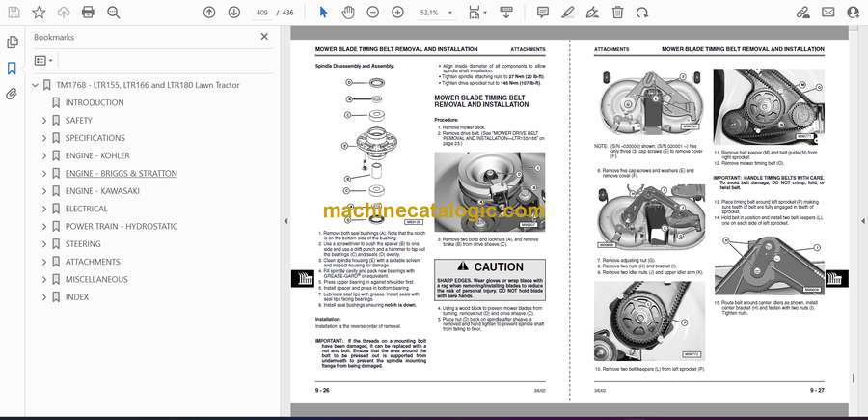Image resolution: width=868 pixels, height=420 pixels.
Task: Expand POWER TRAIN - HYDROSTATIC bookmark
Action: [x=44, y=227]
